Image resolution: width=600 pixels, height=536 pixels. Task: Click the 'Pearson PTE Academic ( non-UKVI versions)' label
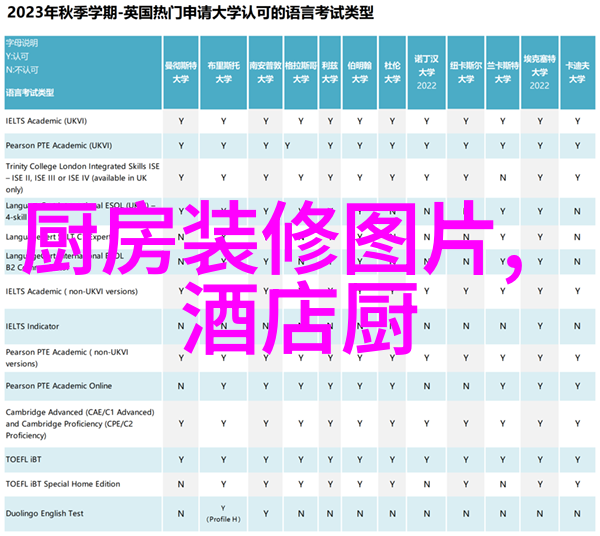coord(67,358)
